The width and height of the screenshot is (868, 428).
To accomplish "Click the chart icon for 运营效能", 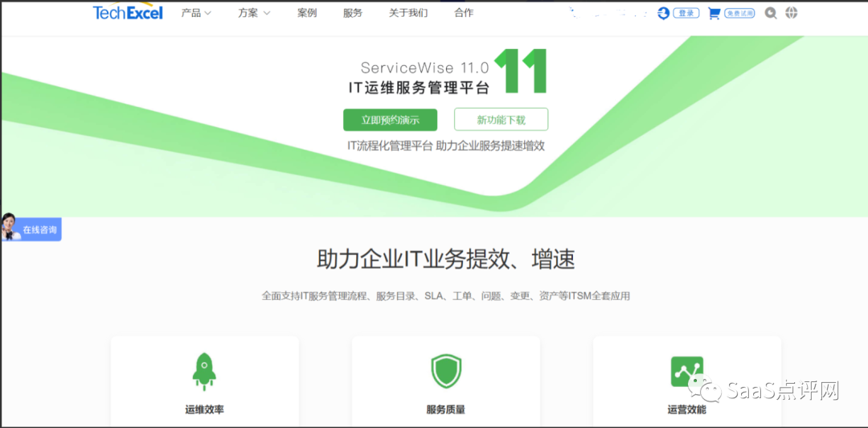I will 687,372.
